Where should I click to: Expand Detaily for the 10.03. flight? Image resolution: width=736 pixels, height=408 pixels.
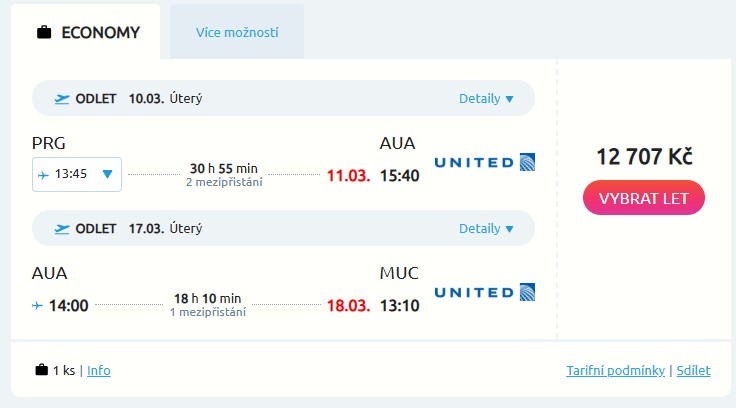486,99
